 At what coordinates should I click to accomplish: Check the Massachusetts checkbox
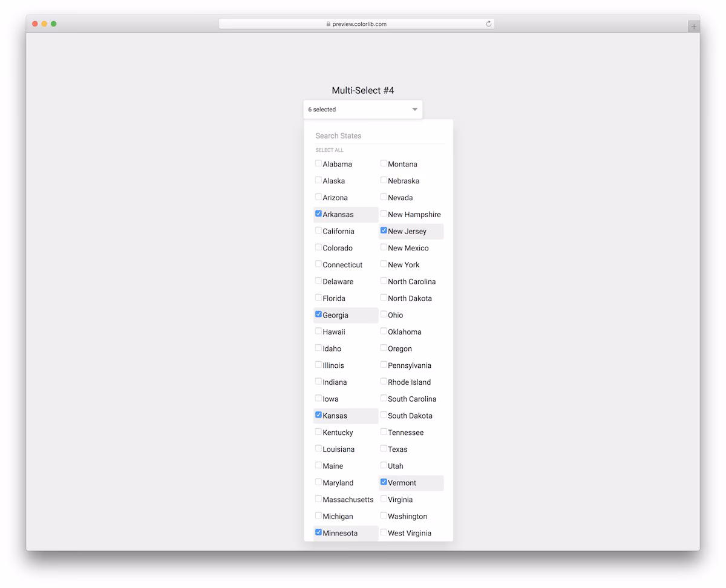318,499
